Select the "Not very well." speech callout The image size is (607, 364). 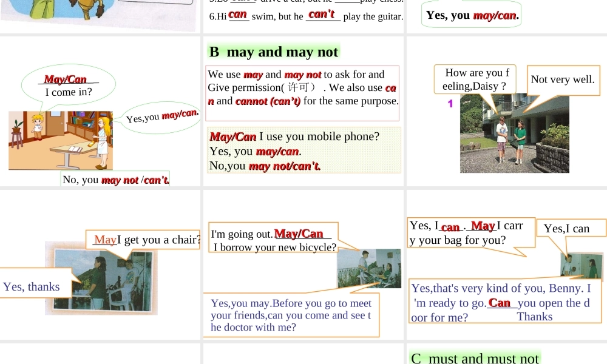click(563, 79)
